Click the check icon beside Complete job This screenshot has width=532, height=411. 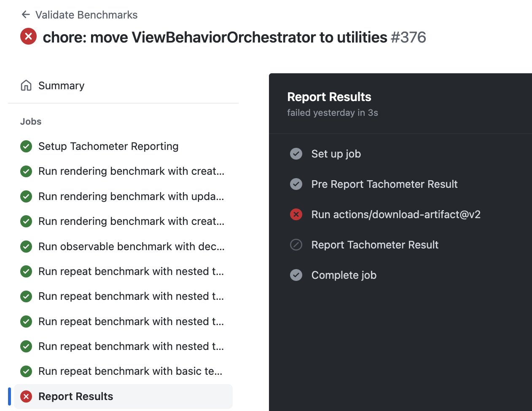tap(296, 275)
